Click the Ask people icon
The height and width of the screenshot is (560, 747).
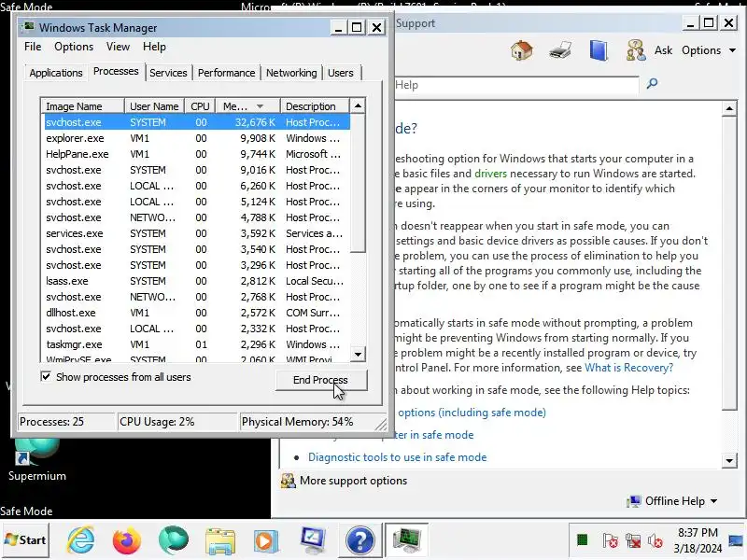(x=636, y=50)
